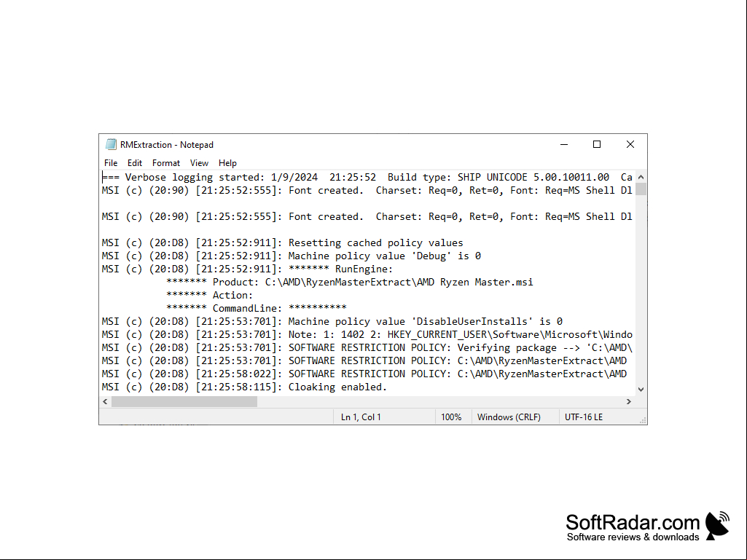
Task: Click 'Windows (CRLF)' in the status bar
Action: 509,417
